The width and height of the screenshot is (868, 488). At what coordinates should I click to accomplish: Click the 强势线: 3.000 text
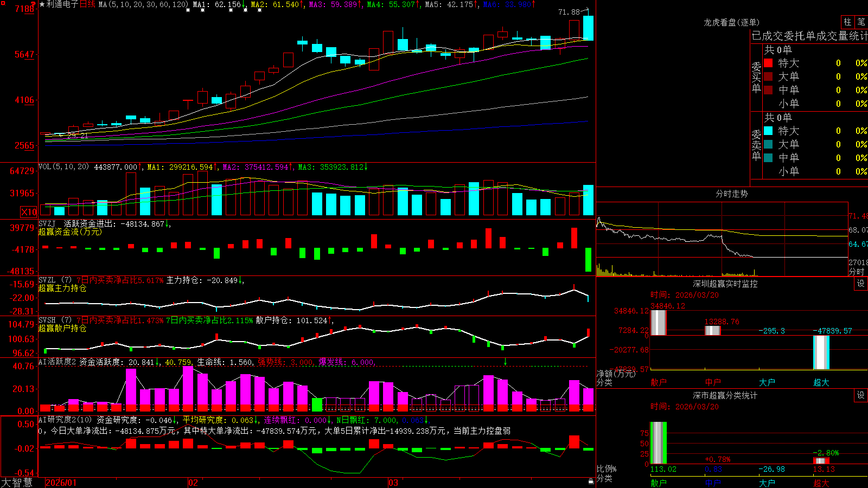tap(286, 362)
